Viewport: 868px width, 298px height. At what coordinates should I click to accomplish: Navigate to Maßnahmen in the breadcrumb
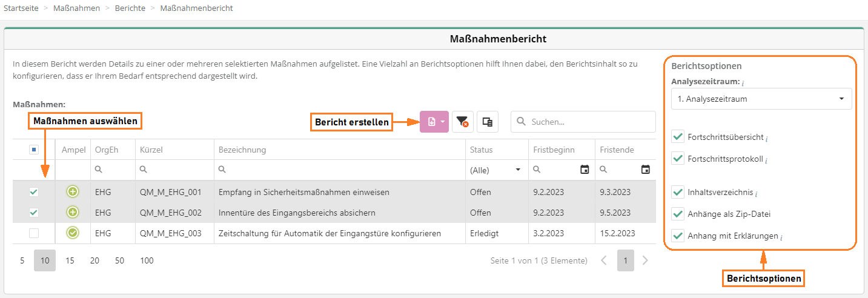click(x=76, y=8)
